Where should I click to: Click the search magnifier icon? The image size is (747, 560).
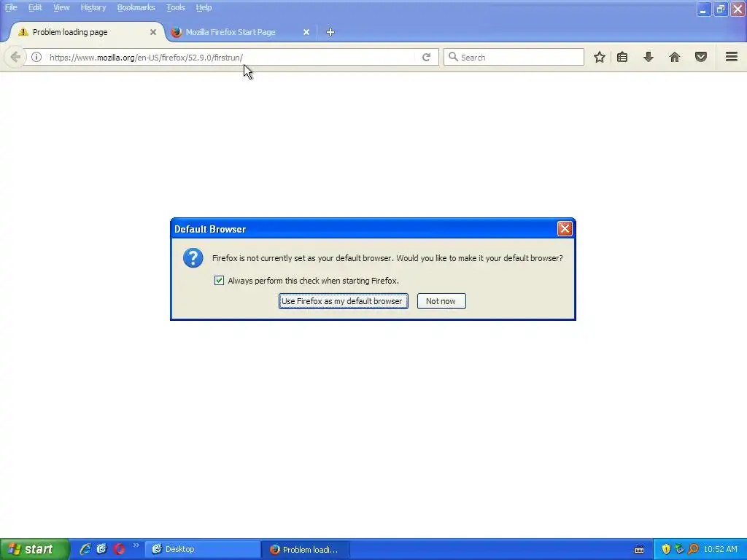[453, 57]
